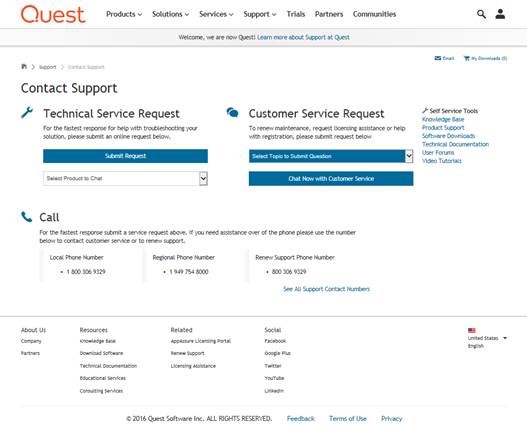Click the Terms of Use link

348,419
